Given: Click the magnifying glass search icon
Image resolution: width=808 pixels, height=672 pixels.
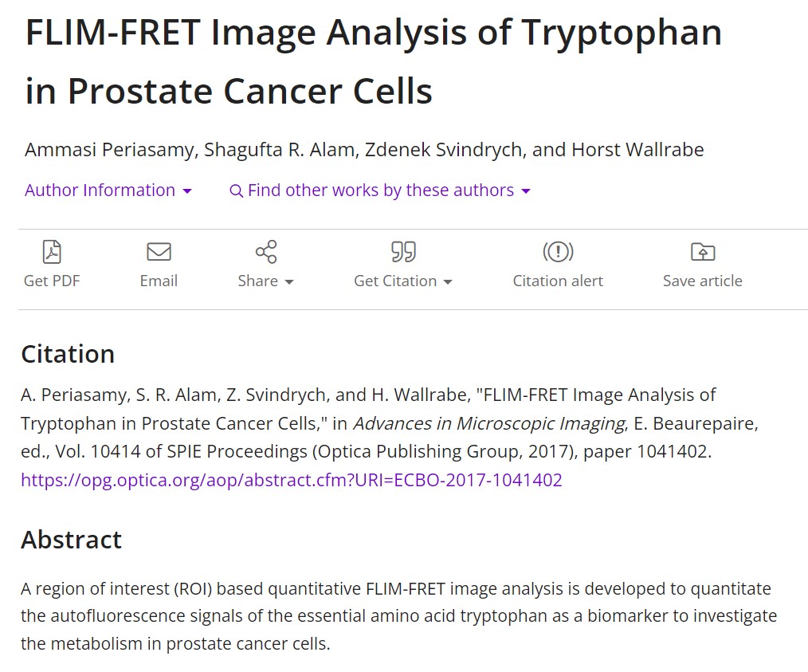Looking at the screenshot, I should pos(236,191).
